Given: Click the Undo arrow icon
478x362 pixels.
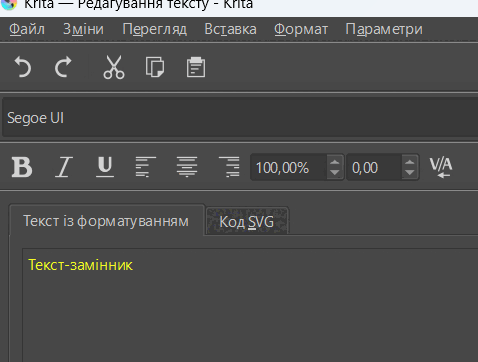Looking at the screenshot, I should [23, 67].
